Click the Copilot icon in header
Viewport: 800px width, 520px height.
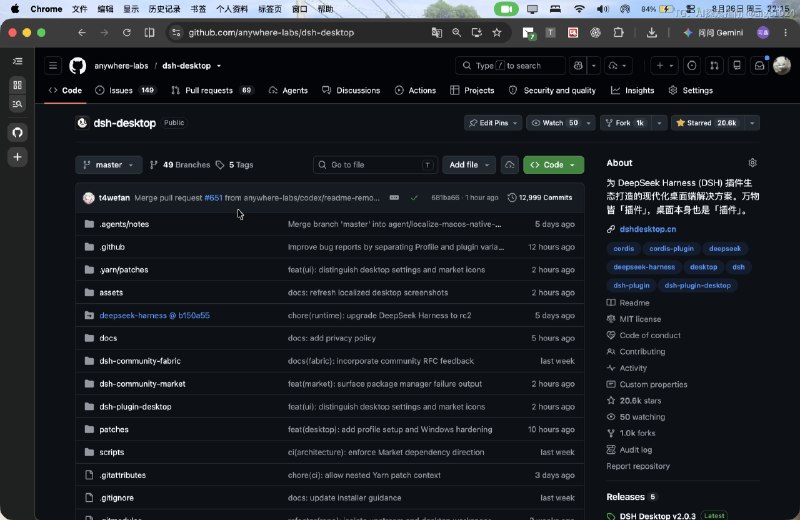pyautogui.click(x=578, y=65)
